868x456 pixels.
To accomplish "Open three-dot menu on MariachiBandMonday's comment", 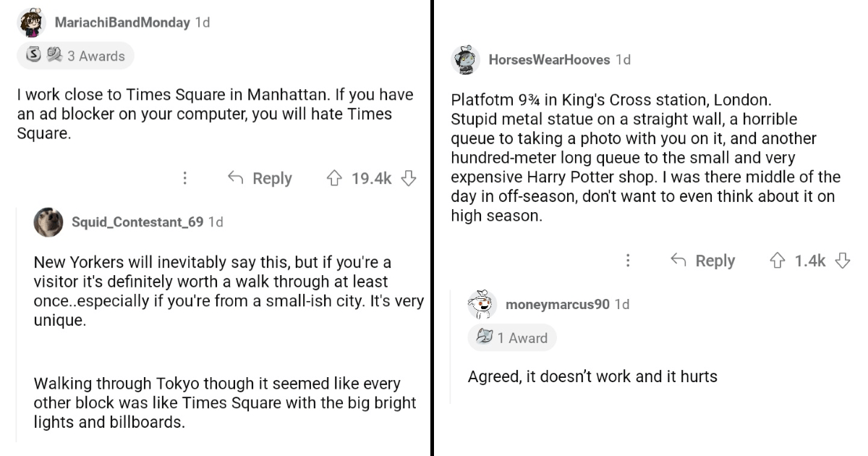I will click(185, 178).
